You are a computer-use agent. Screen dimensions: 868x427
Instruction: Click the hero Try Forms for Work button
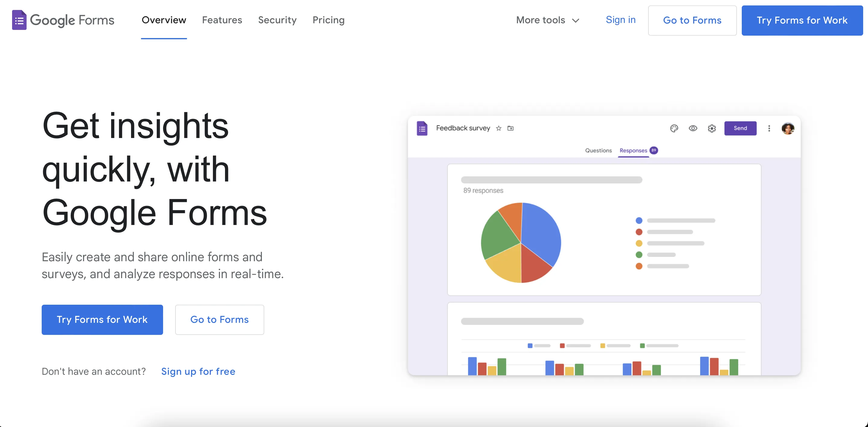coord(102,319)
